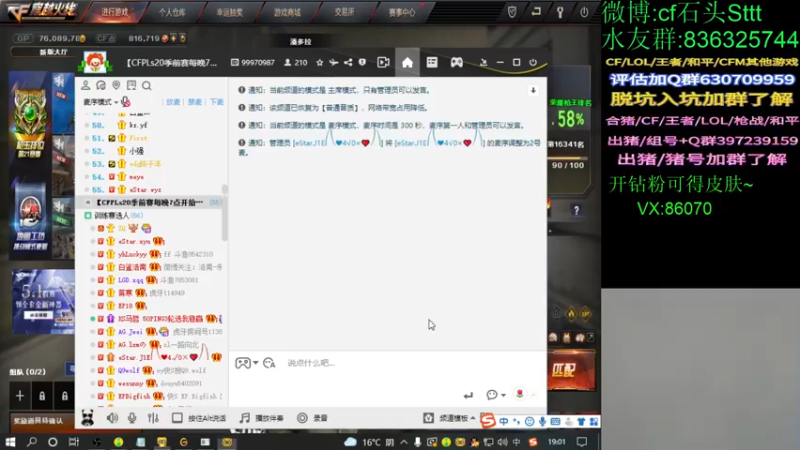Open the audio mixer sliders icon
Screen dimensions: 800x450
[x=153, y=418]
